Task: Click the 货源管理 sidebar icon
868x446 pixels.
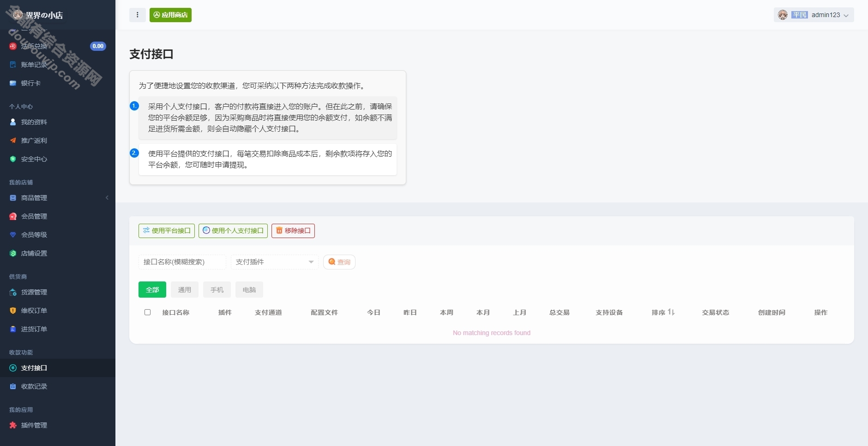Action: (x=13, y=292)
